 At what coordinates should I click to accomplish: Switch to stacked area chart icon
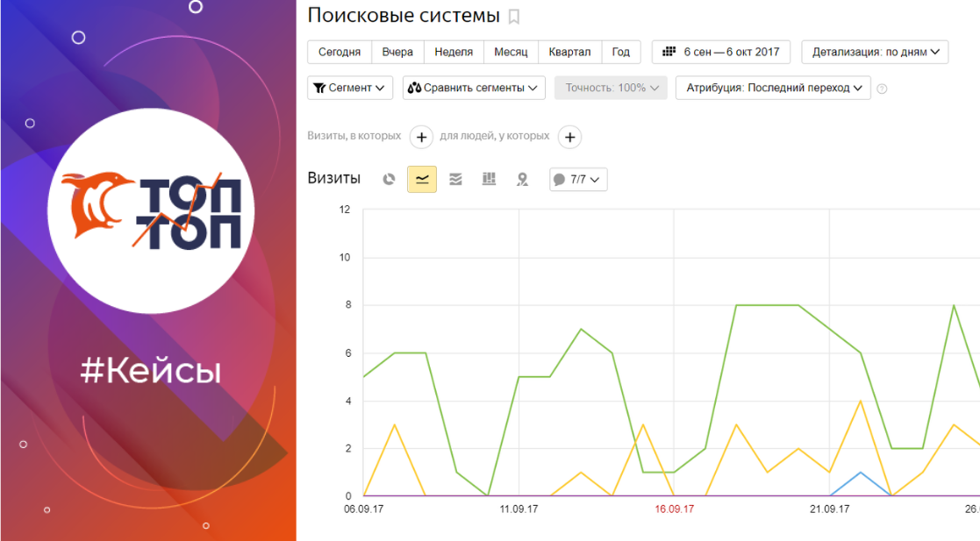455,179
